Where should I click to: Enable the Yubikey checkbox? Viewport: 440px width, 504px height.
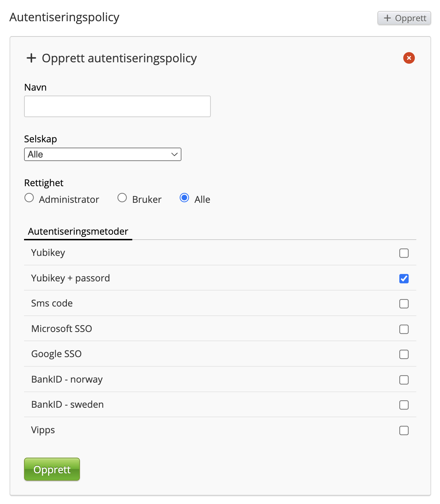pos(404,253)
